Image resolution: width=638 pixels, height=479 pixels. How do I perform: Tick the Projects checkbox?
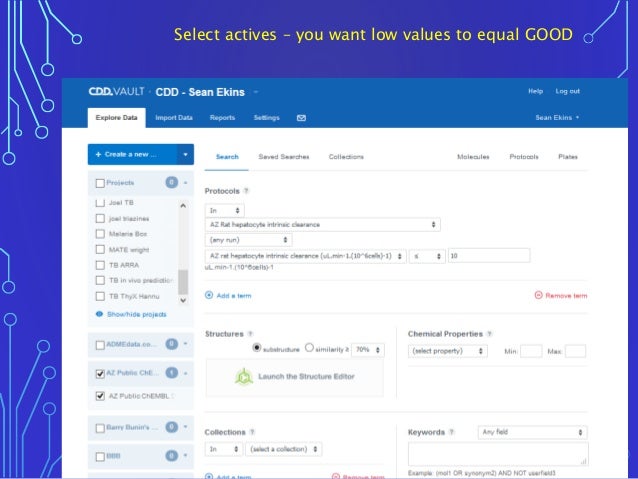tap(100, 183)
